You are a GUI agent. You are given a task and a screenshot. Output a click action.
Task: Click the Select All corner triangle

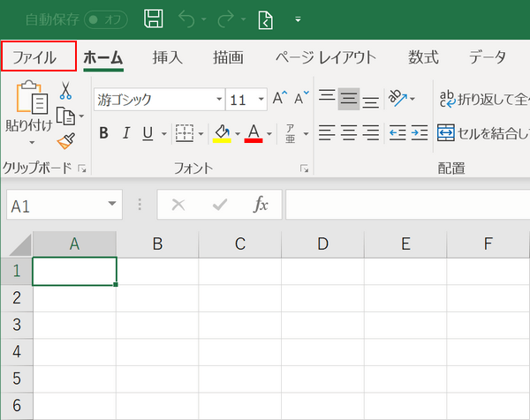pos(20,244)
